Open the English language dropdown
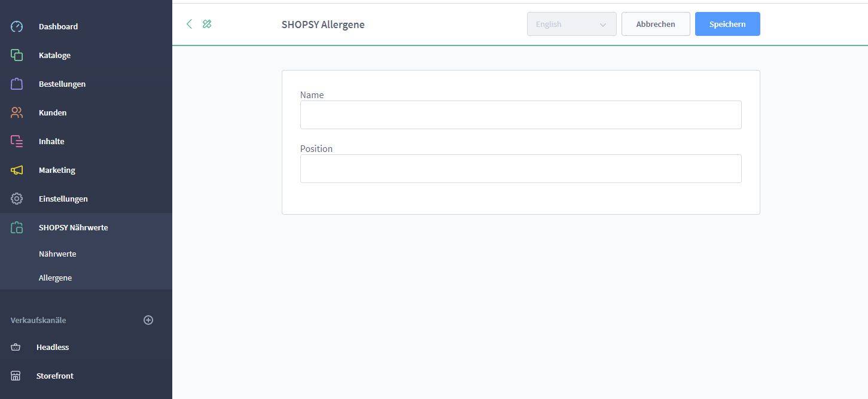 (571, 24)
